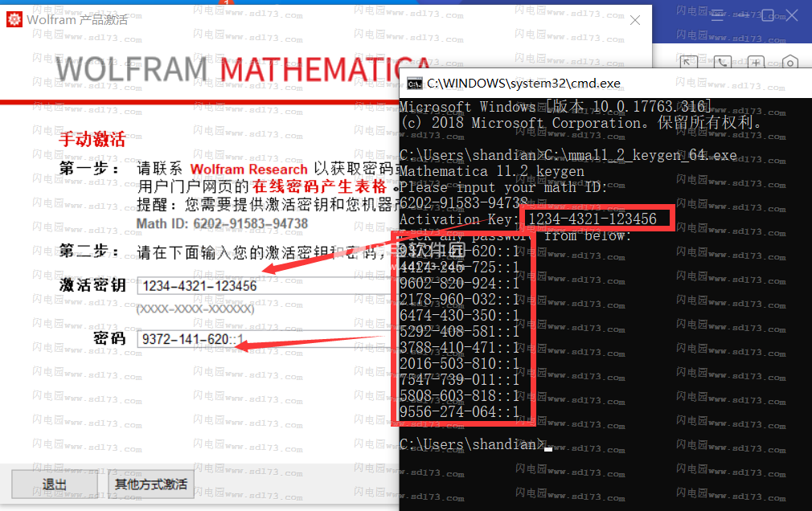The width and height of the screenshot is (812, 511).
Task: Open the hexagon settings icon in the background window
Action: coord(789,63)
